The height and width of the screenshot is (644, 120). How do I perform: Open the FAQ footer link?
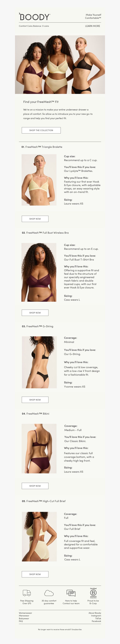[x=21, y=621]
